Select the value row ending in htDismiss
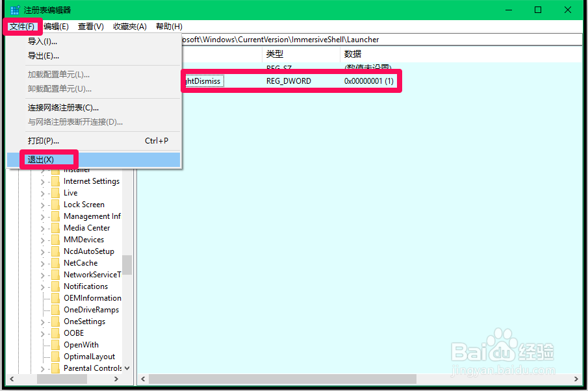 203,81
